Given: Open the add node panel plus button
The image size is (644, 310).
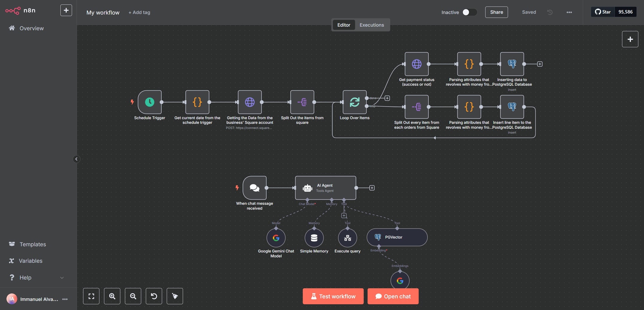Looking at the screenshot, I should point(630,39).
